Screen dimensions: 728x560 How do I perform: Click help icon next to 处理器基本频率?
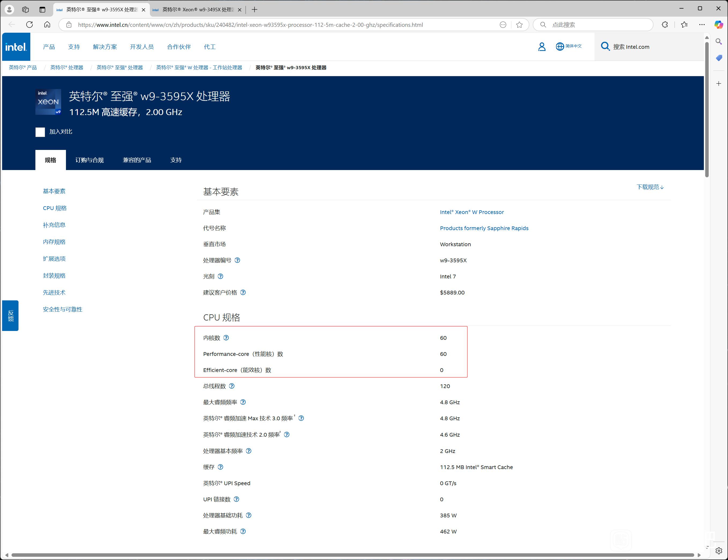249,451
